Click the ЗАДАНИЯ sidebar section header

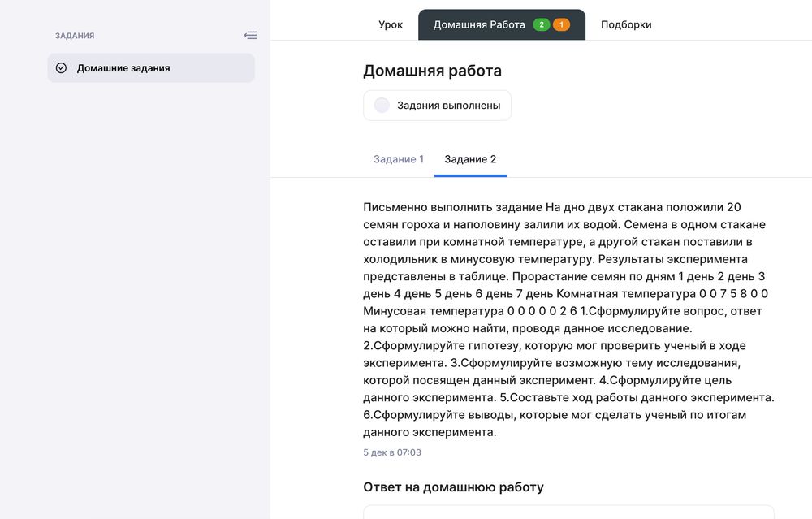[75, 36]
